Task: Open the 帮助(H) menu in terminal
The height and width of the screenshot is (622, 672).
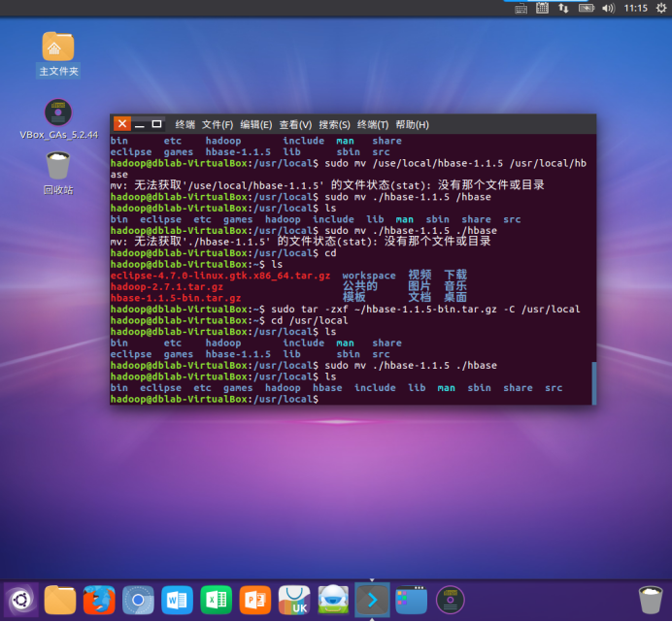Action: pos(412,124)
